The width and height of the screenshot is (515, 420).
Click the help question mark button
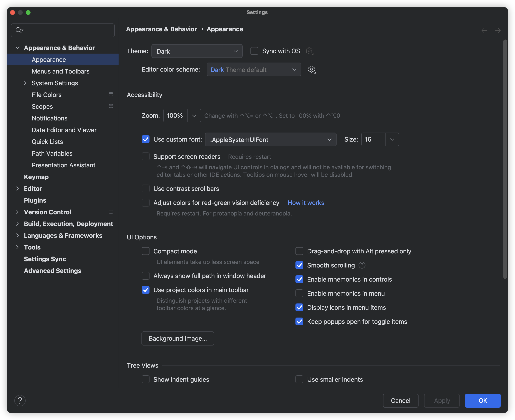click(20, 401)
